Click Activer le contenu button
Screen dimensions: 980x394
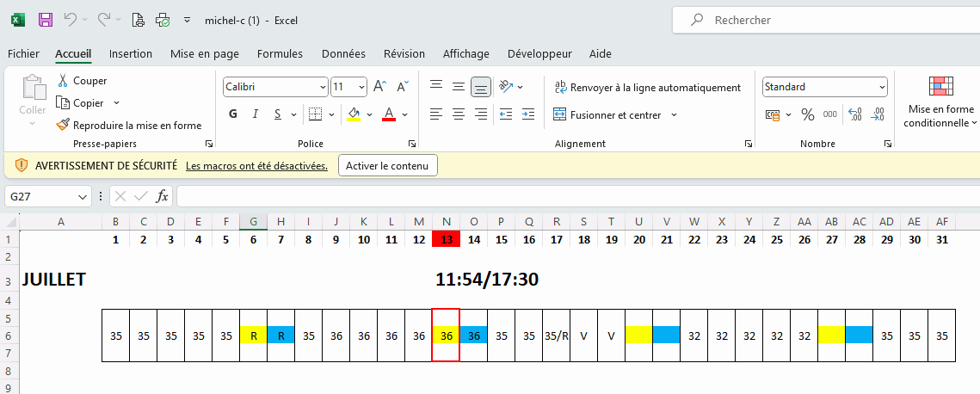pyautogui.click(x=387, y=165)
